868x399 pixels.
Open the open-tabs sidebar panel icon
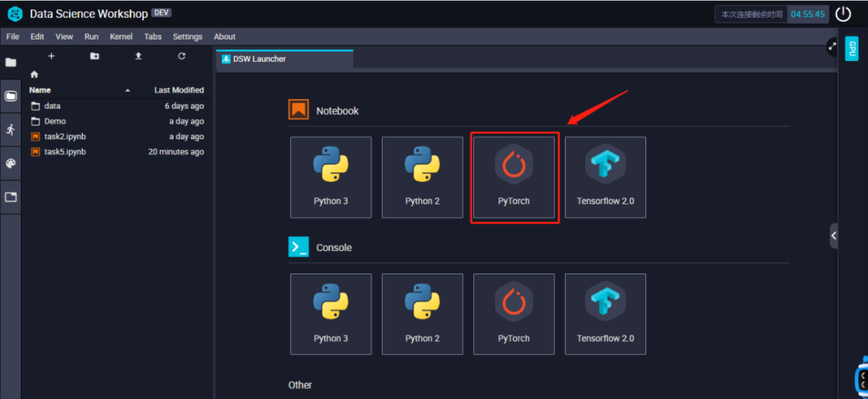[x=10, y=197]
